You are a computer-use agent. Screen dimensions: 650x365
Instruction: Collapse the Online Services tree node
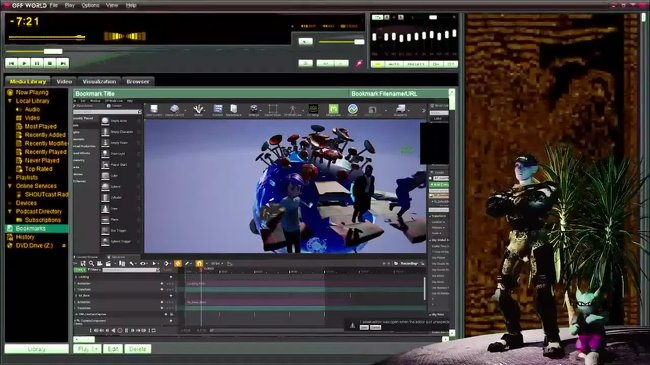coord(10,186)
